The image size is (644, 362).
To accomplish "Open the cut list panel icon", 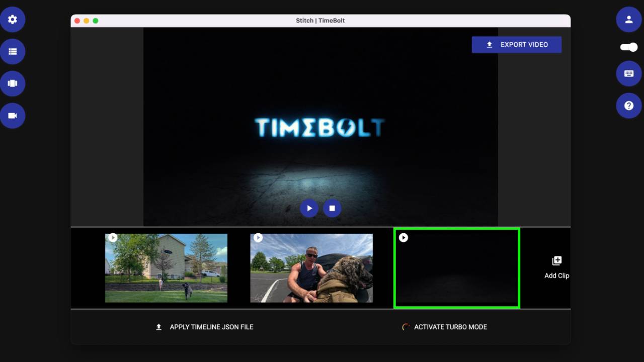I will (x=13, y=51).
